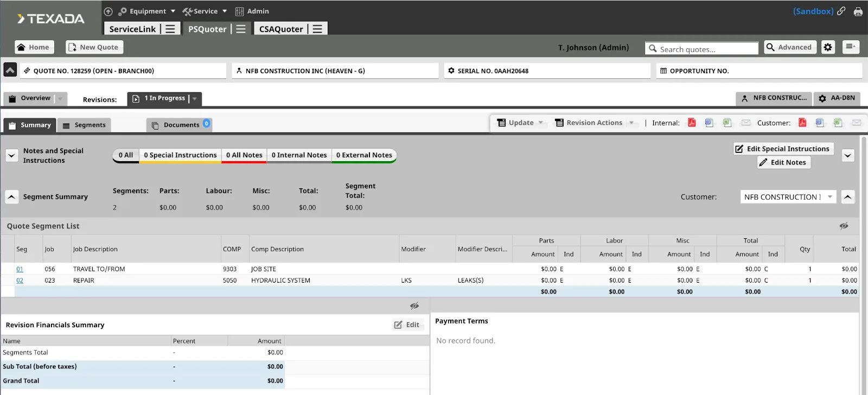The image size is (868, 395).
Task: Click the list panel icon right of gear
Action: coord(851,47)
